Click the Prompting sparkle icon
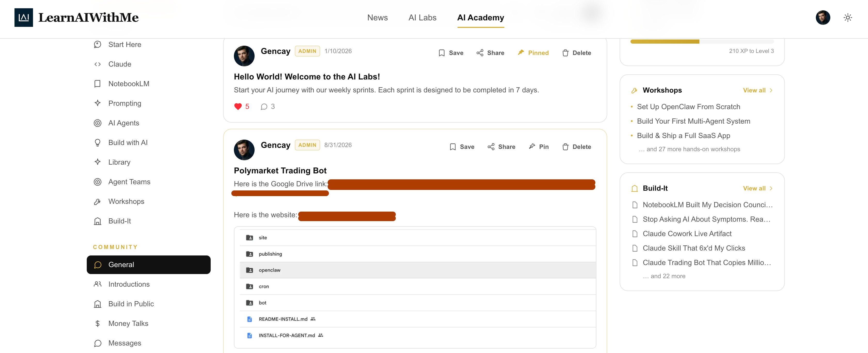868x353 pixels. click(97, 103)
